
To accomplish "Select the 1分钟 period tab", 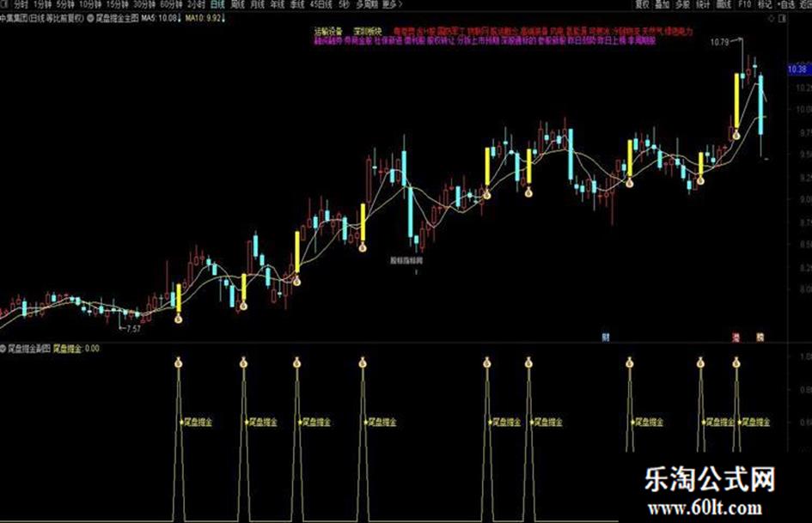I will tap(43, 4).
